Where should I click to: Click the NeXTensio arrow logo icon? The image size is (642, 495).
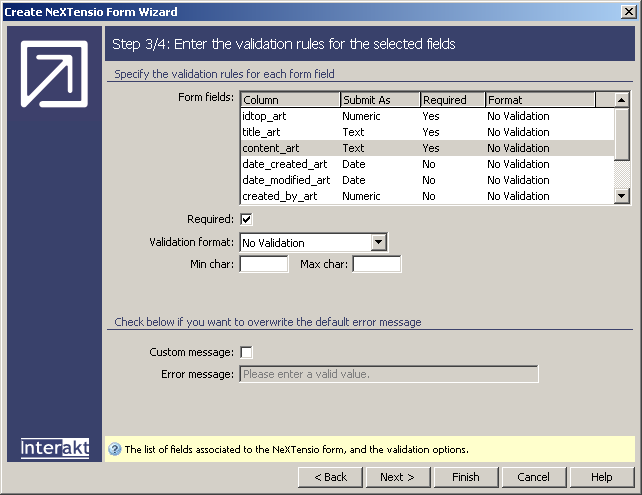click(x=54, y=74)
